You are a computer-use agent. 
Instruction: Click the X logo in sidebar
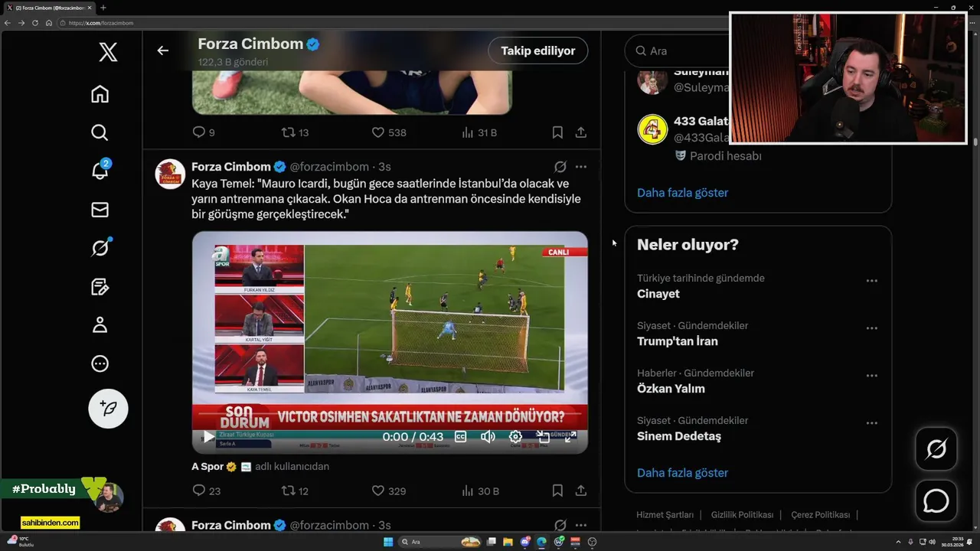click(108, 52)
